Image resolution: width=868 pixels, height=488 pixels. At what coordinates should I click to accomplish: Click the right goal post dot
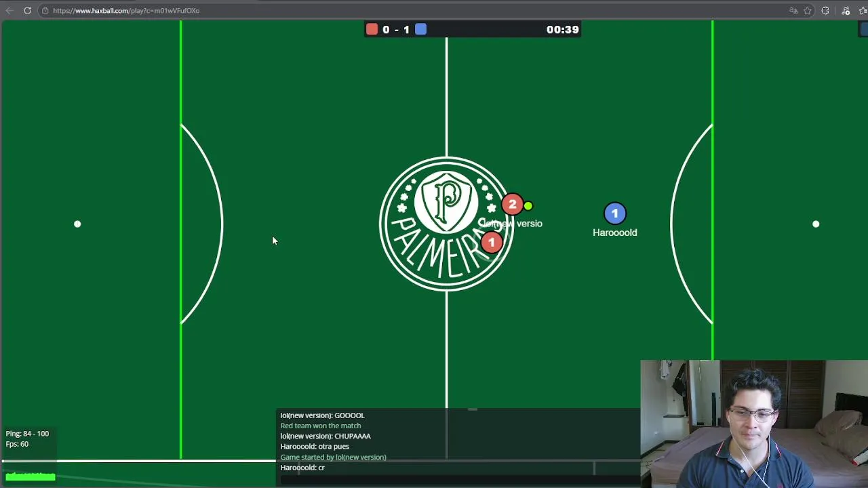pyautogui.click(x=816, y=224)
